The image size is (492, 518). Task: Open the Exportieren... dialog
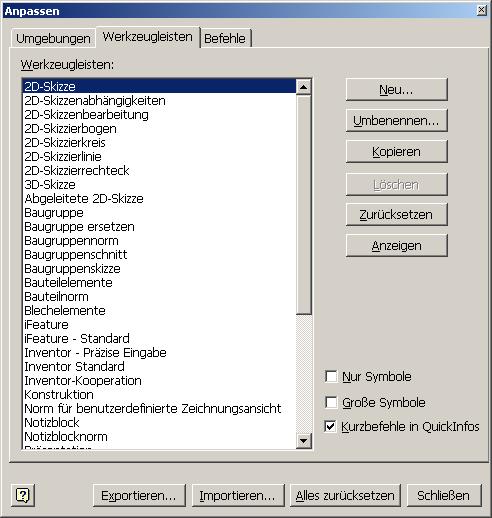point(139,495)
